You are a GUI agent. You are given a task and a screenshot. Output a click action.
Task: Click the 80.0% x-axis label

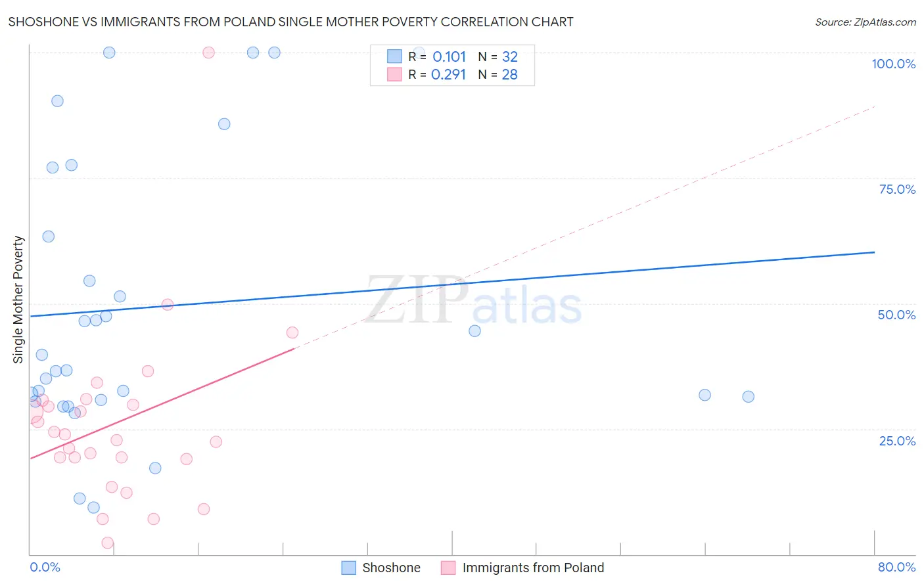896,567
